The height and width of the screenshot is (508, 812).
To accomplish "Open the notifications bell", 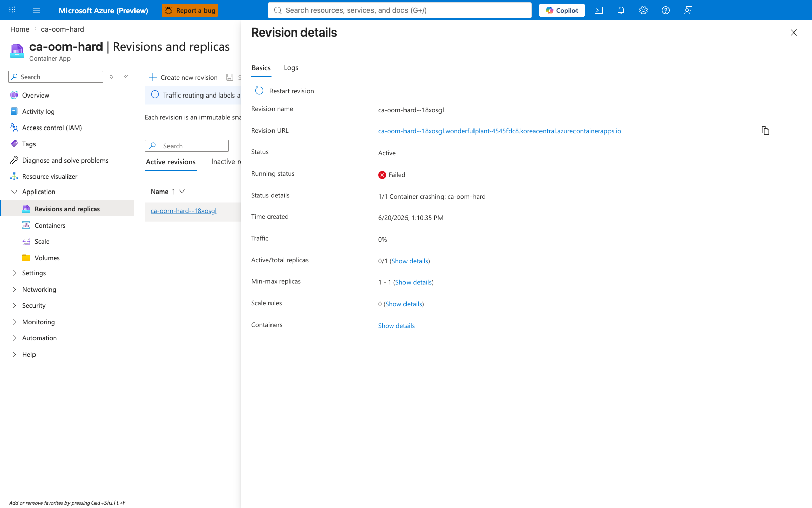I will [621, 10].
